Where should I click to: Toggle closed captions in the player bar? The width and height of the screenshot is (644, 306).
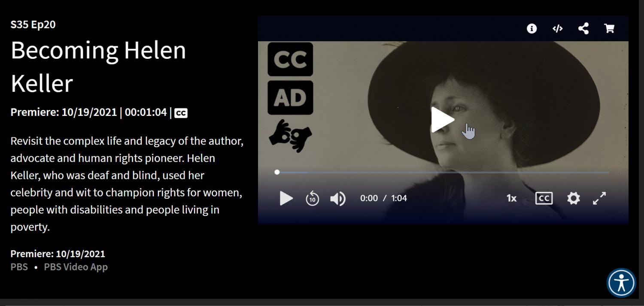[x=544, y=198]
